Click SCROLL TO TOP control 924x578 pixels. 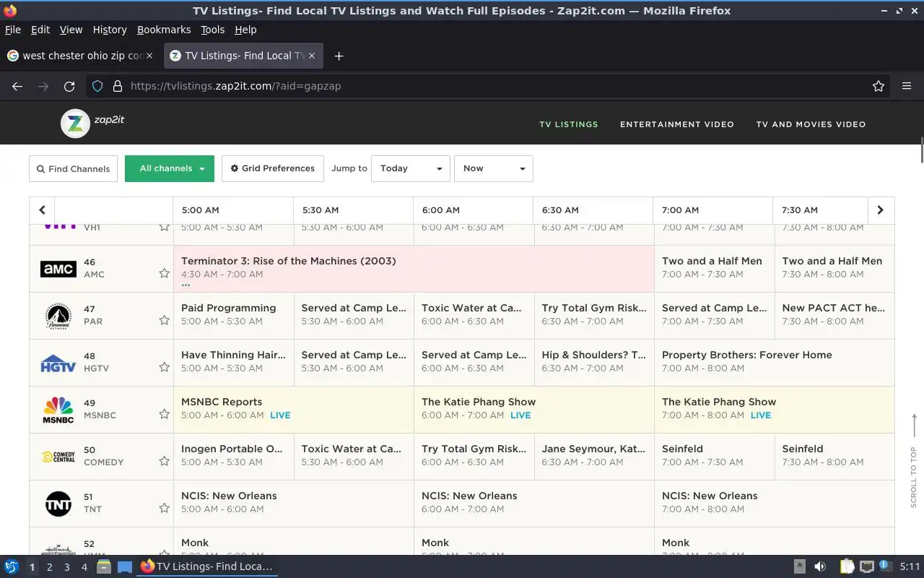coord(914,460)
